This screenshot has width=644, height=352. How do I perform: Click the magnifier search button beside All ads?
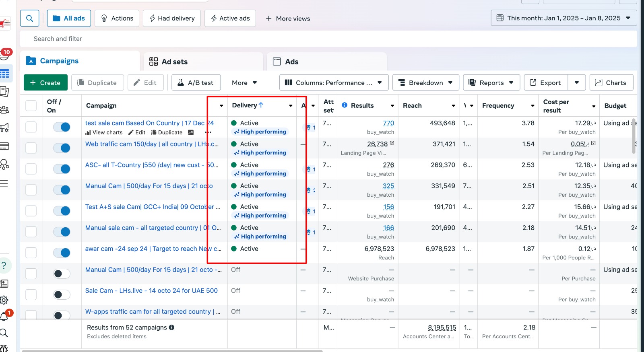pyautogui.click(x=30, y=19)
